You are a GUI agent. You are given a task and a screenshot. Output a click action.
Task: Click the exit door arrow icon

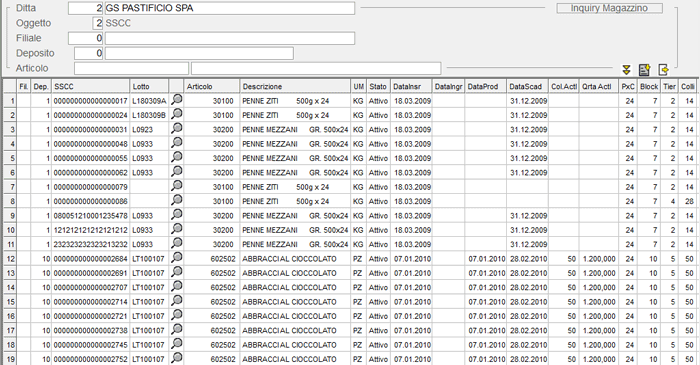(663, 70)
